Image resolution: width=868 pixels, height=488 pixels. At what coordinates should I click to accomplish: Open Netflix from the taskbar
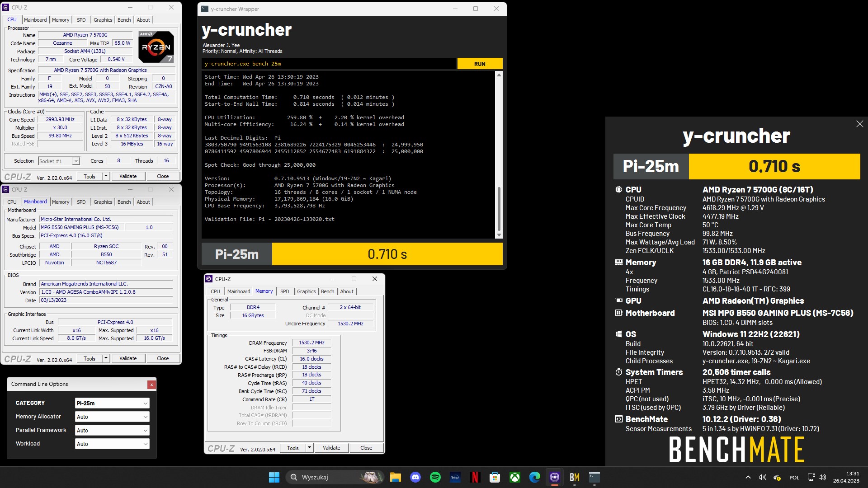[475, 477]
